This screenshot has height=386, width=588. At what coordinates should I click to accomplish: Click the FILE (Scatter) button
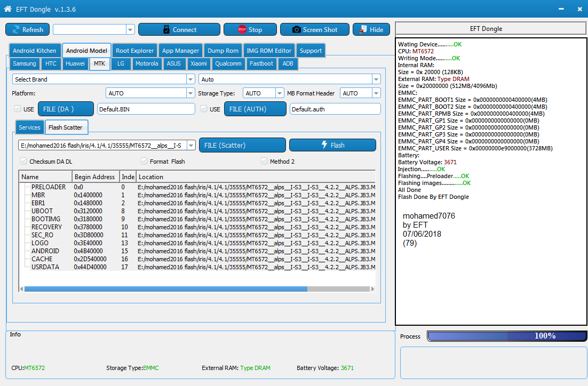(x=242, y=145)
